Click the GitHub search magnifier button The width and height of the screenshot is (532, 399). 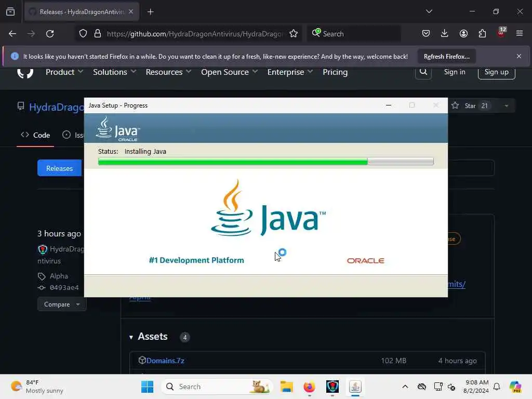[423, 72]
